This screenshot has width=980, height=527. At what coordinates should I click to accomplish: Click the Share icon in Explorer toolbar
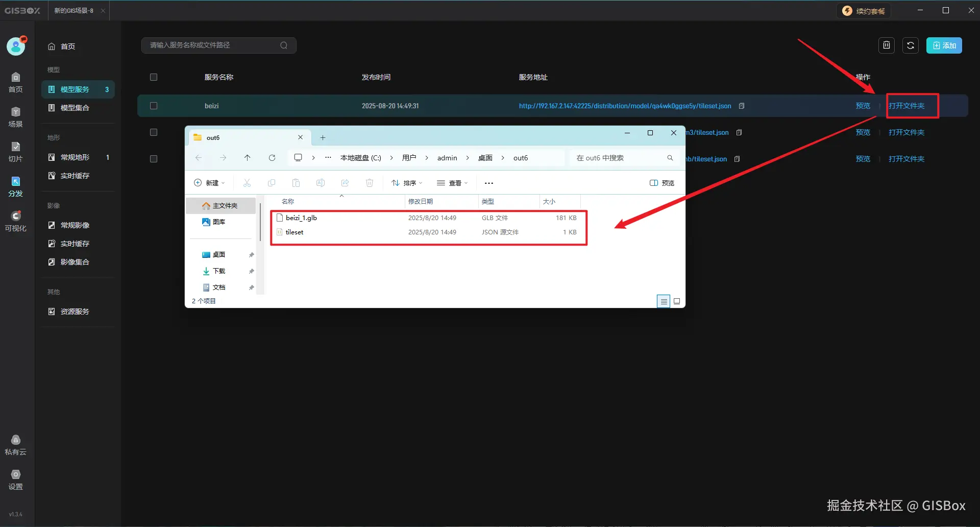pyautogui.click(x=345, y=183)
